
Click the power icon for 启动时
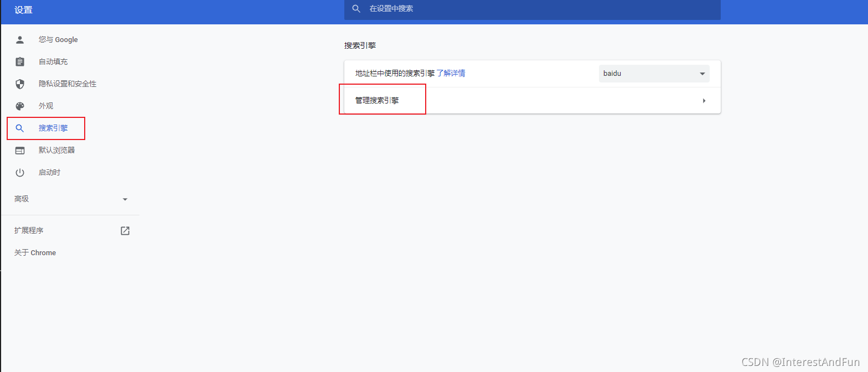point(20,173)
